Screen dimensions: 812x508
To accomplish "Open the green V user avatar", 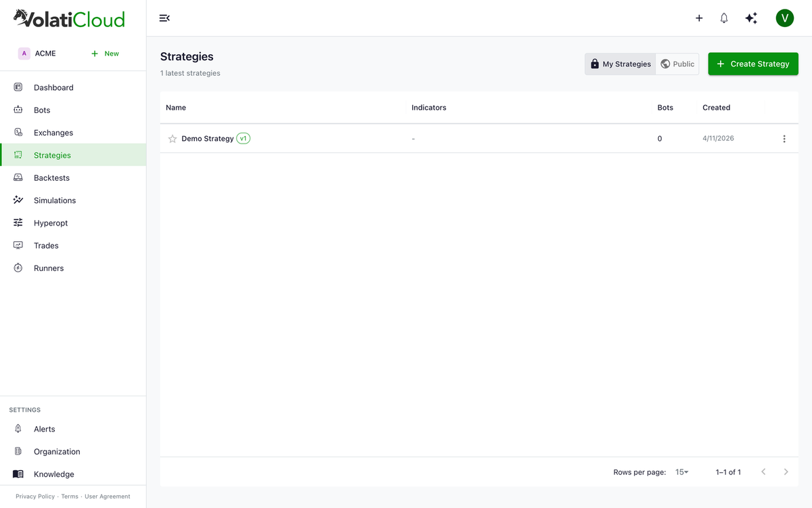I will 785,18.
